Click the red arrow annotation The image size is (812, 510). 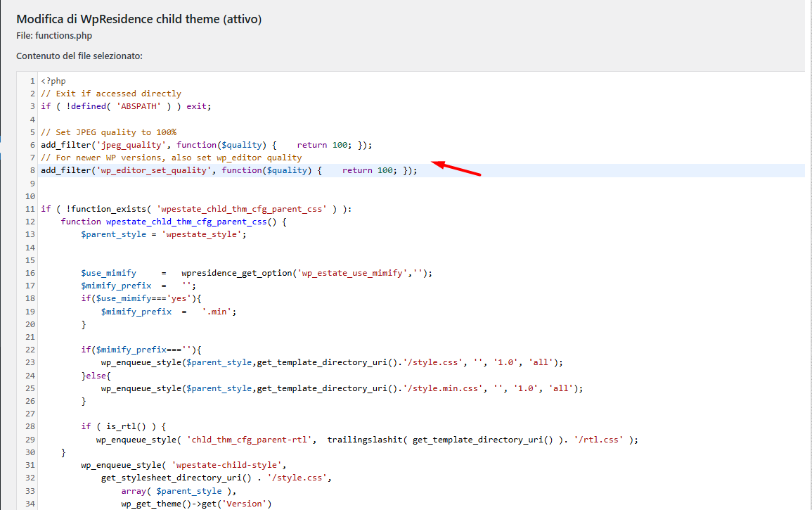pos(456,169)
